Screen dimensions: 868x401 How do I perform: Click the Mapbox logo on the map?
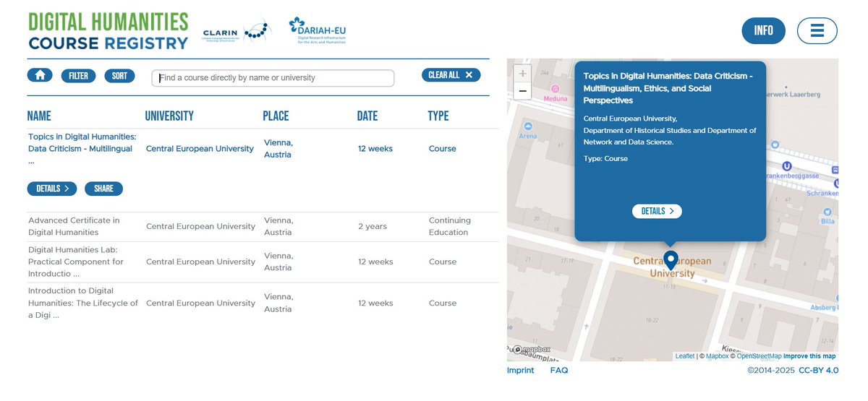[532, 350]
